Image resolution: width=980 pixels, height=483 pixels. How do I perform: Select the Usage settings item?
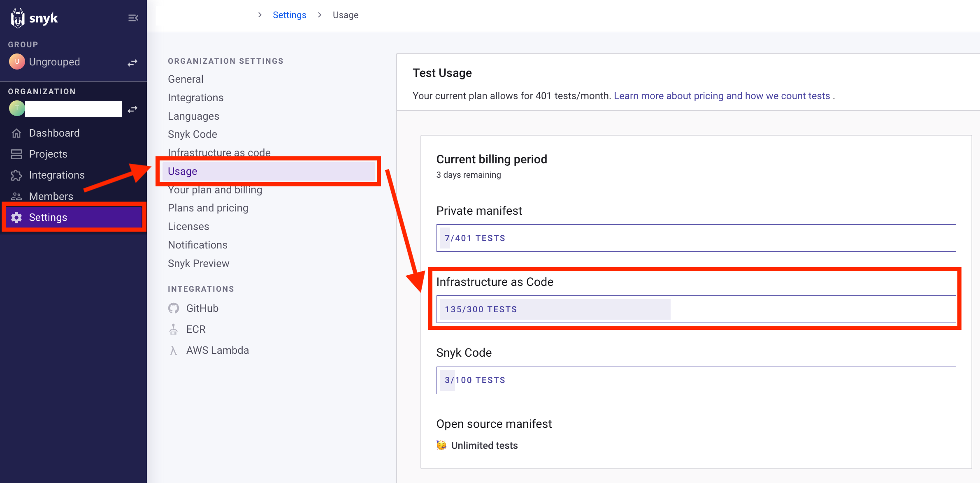(x=269, y=171)
